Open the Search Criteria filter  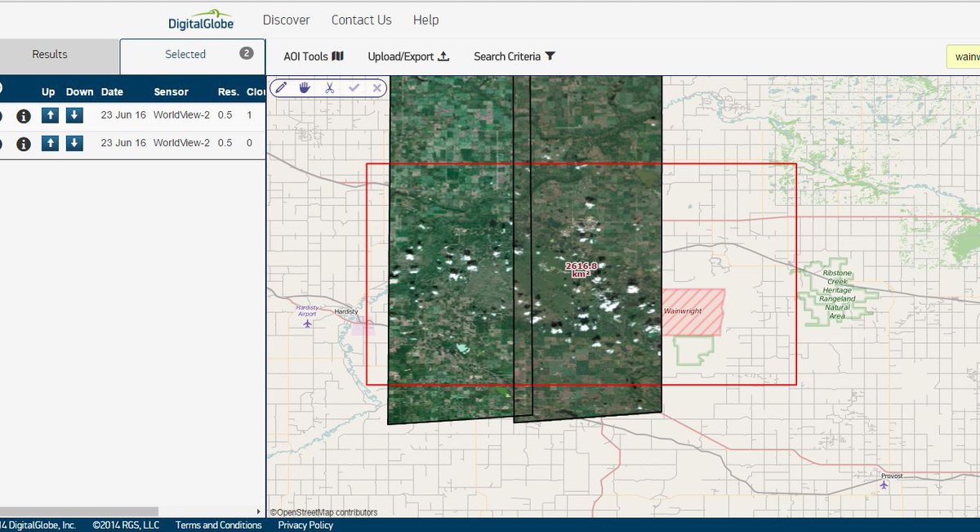tap(514, 56)
